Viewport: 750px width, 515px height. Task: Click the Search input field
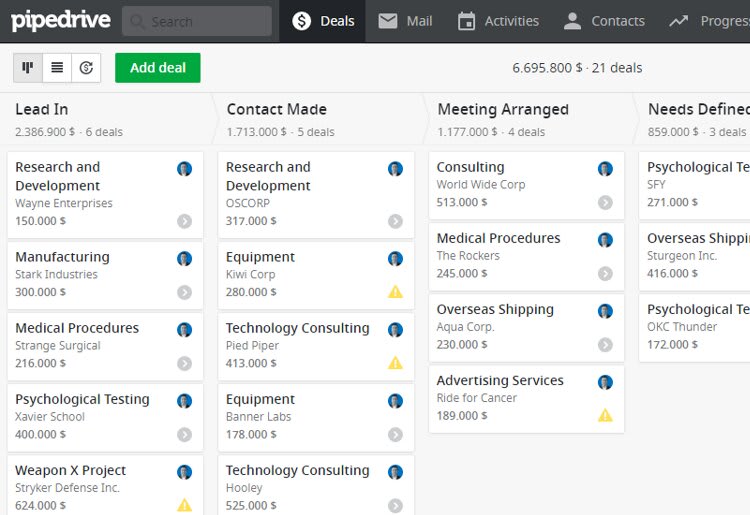[x=197, y=21]
